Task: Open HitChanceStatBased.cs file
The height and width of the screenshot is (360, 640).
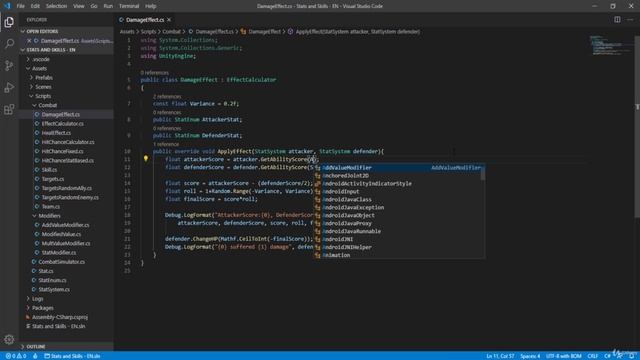Action: [x=67, y=160]
